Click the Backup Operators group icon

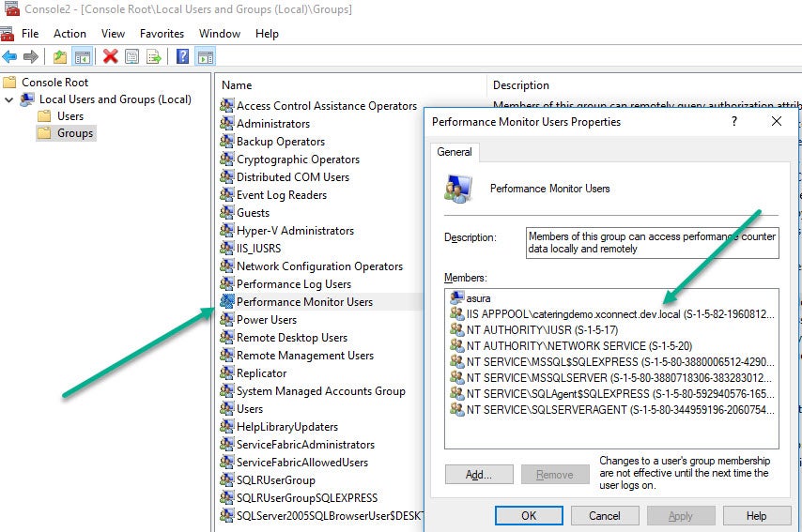tap(227, 141)
